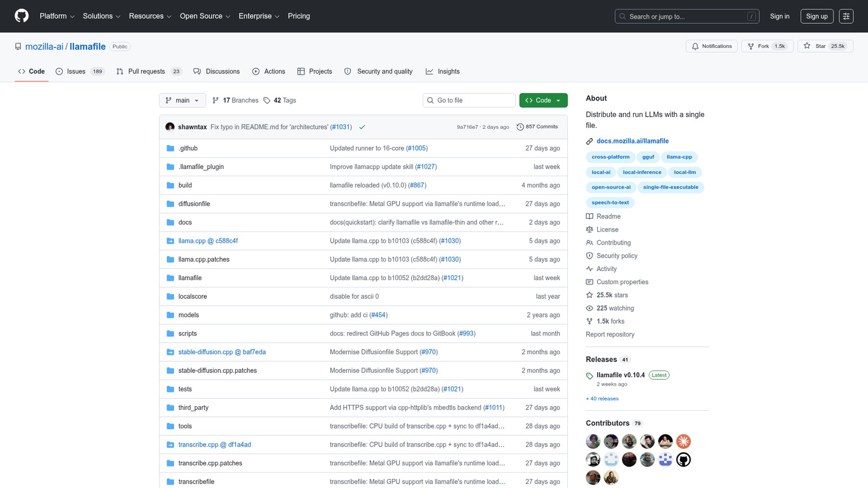Star the repository with the Star button

pyautogui.click(x=825, y=46)
